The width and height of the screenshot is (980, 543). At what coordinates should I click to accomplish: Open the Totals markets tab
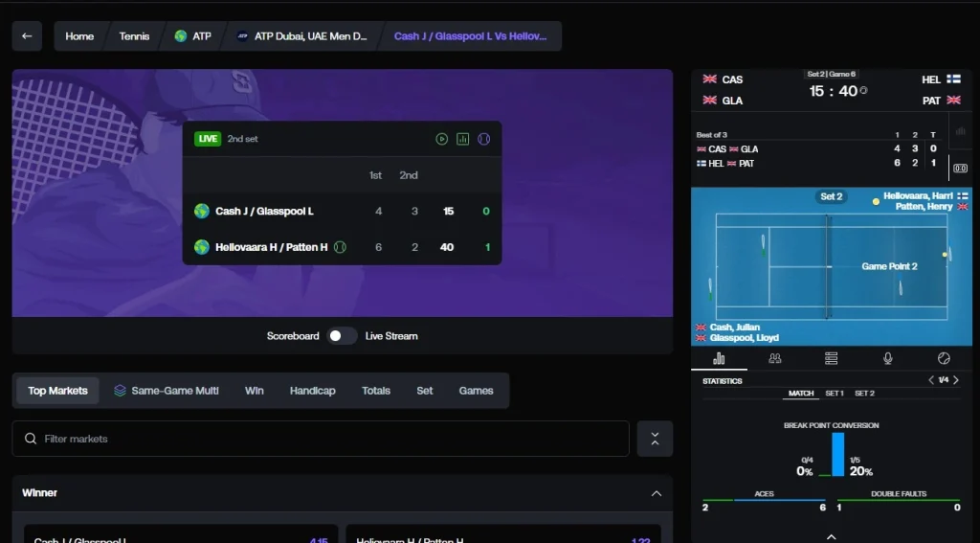[x=375, y=391]
